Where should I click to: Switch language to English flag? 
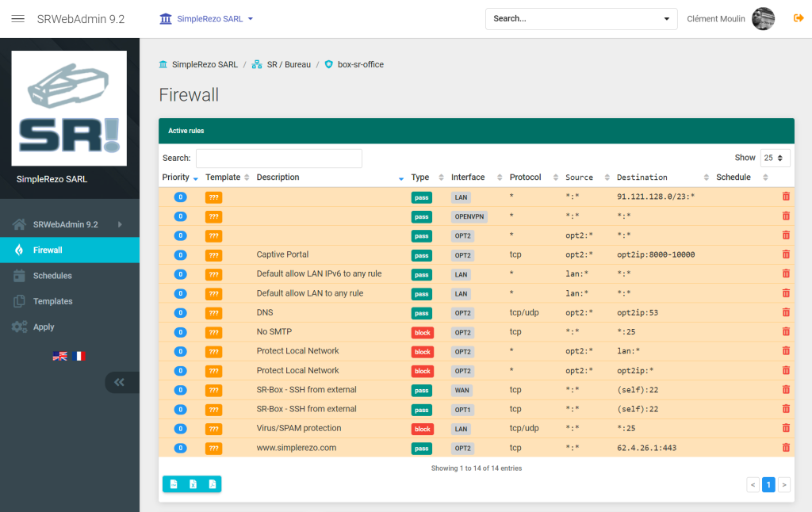click(x=60, y=356)
